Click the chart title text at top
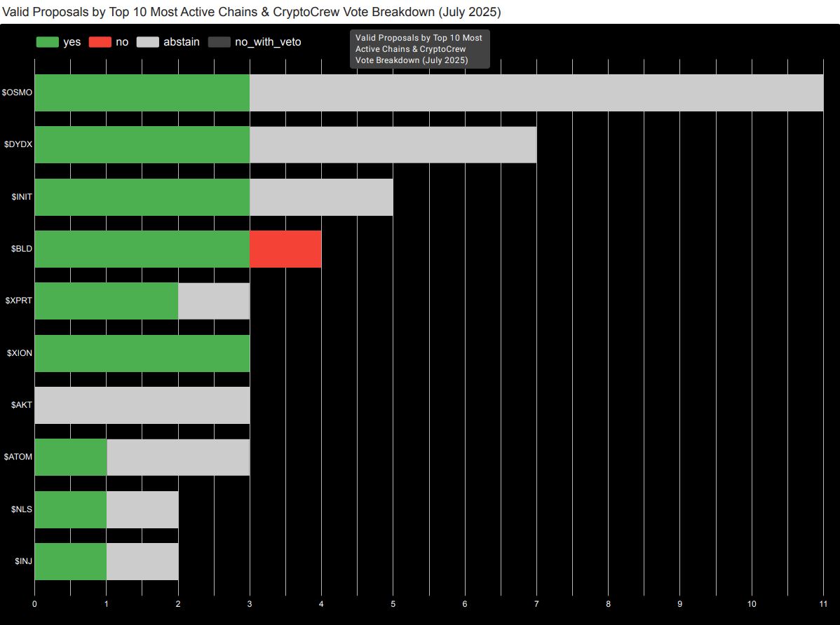The image size is (840, 625). (251, 12)
